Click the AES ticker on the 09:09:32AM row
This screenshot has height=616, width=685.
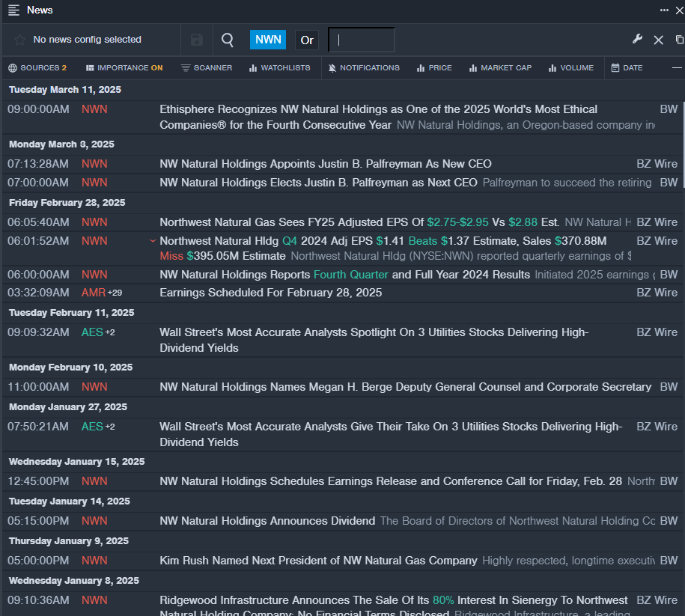tap(92, 332)
